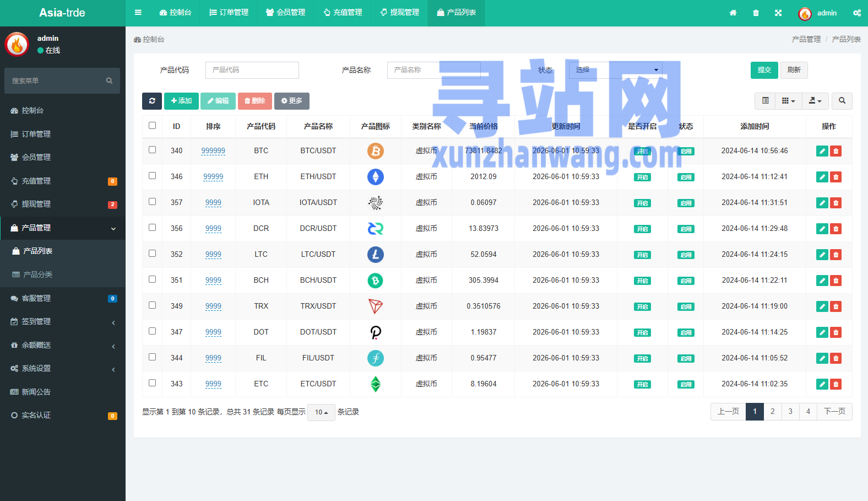This screenshot has width=868, height=501.
Task: Switch to the 提现管理 top tab
Action: [399, 13]
